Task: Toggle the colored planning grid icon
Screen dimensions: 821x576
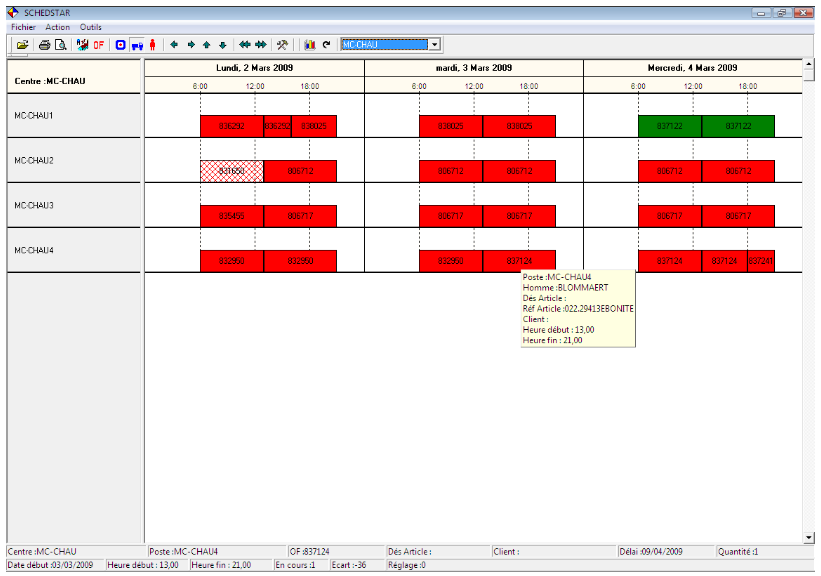Action: tap(82, 44)
